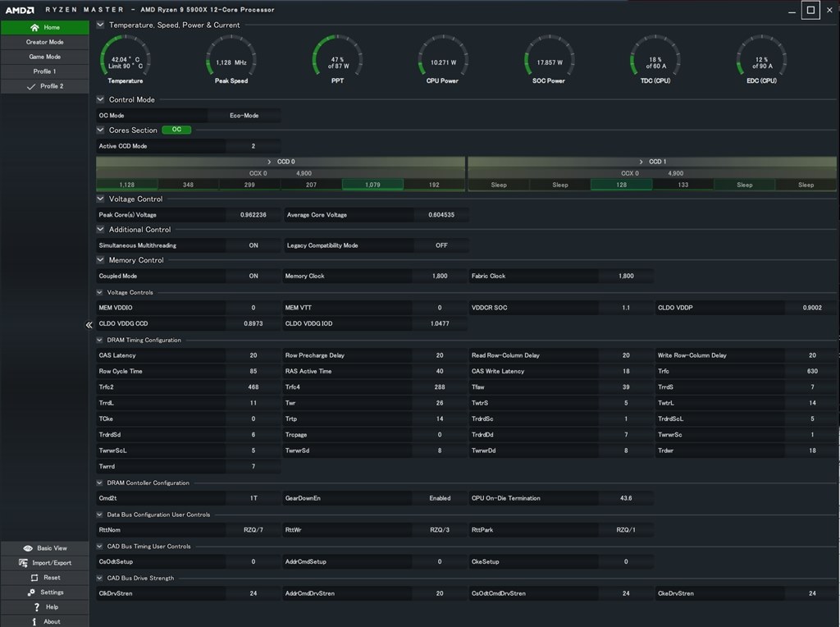The width and height of the screenshot is (840, 627).
Task: Collapse the Voltage Control section
Action: pyautogui.click(x=100, y=199)
